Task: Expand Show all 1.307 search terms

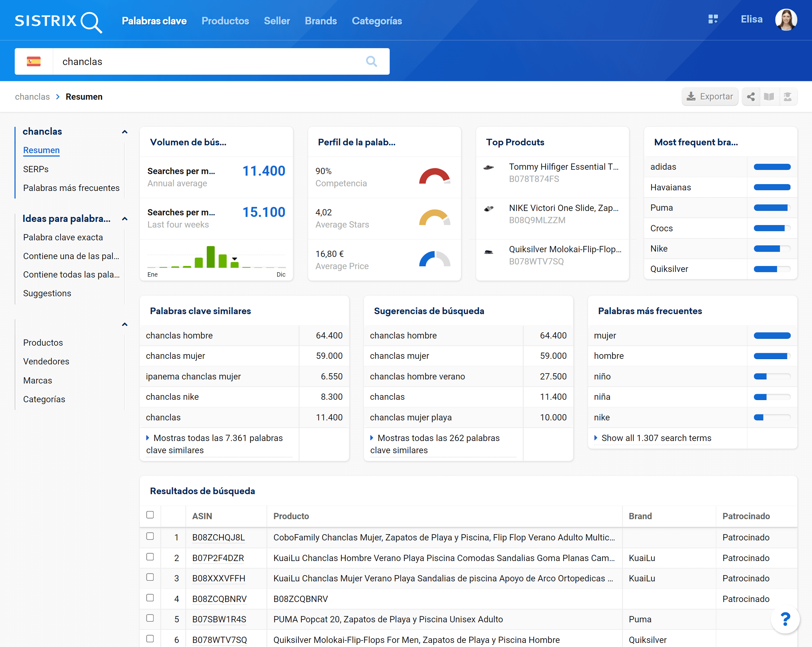Action: tap(656, 438)
